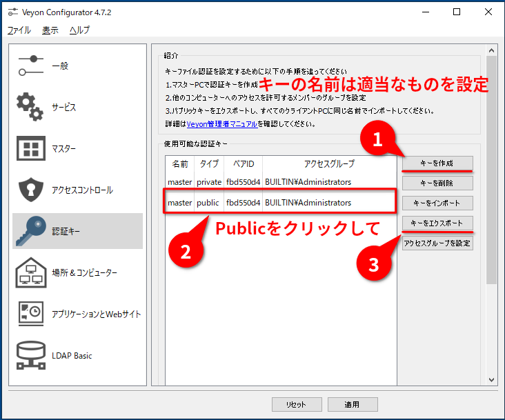Click the キーを作成 button
The height and width of the screenshot is (420, 505).
tap(437, 163)
